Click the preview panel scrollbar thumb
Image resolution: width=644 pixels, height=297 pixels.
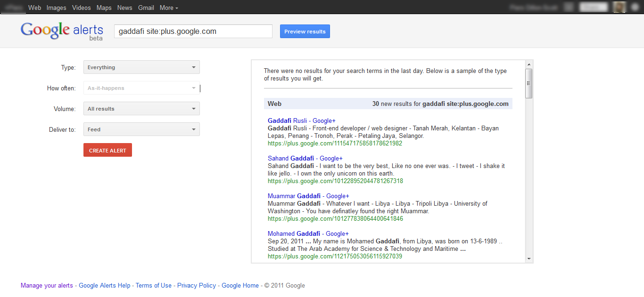529,83
